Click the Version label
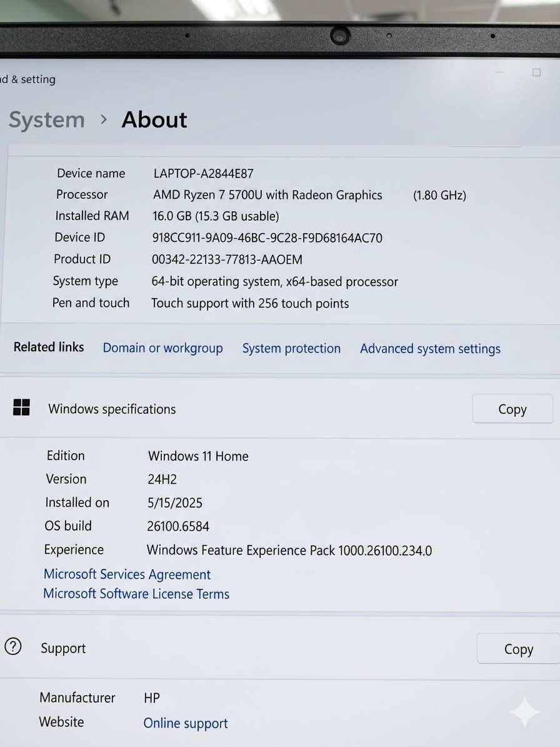Image resolution: width=560 pixels, height=747 pixels. [66, 479]
